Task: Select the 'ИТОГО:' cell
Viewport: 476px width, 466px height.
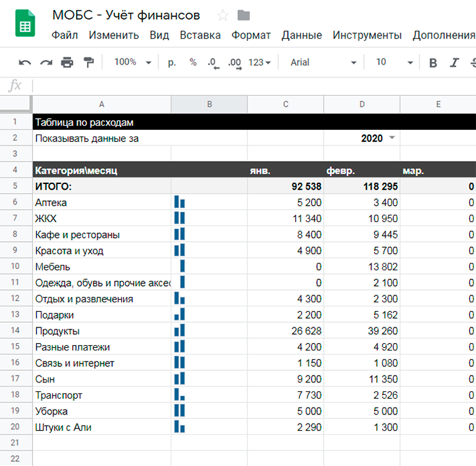Action: tap(102, 186)
